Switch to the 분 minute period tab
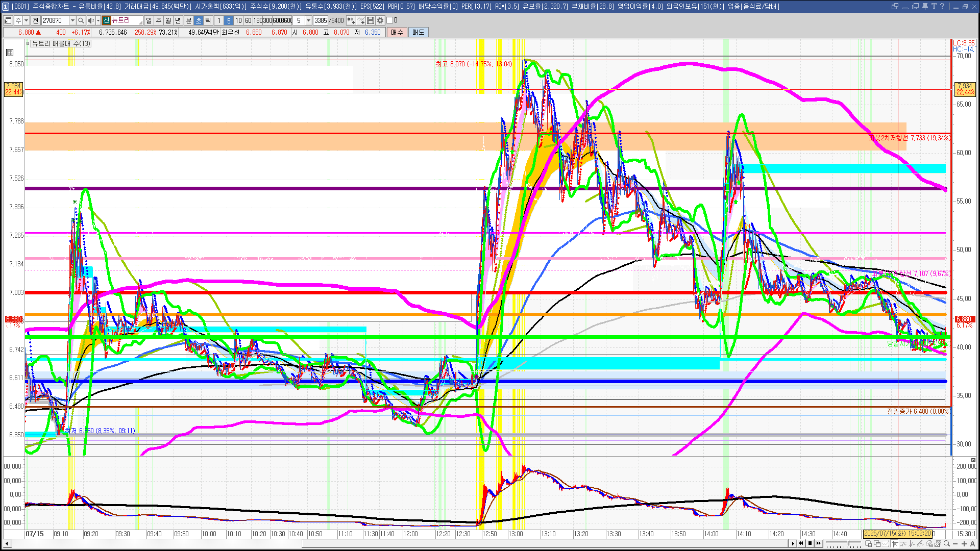Image resolution: width=980 pixels, height=551 pixels. 188,20
